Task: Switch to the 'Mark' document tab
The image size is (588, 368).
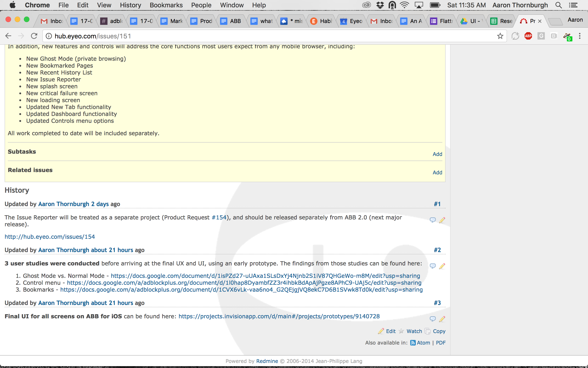Action: [172, 21]
